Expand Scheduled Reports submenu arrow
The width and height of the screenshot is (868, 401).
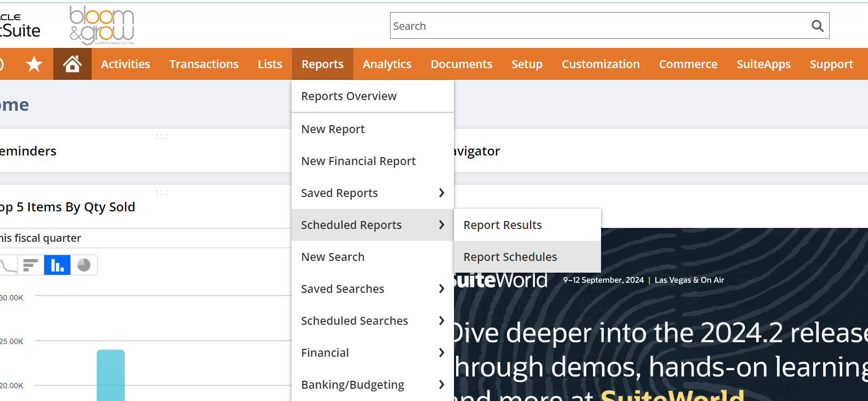441,225
